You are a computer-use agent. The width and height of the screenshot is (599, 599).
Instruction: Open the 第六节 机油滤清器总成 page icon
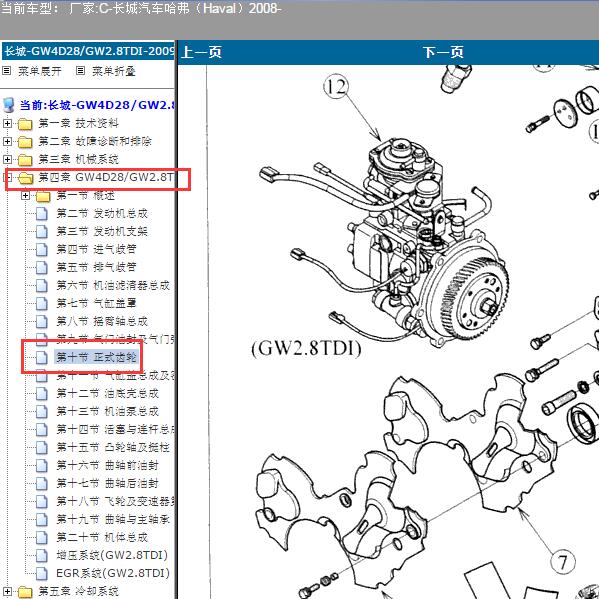(x=42, y=285)
